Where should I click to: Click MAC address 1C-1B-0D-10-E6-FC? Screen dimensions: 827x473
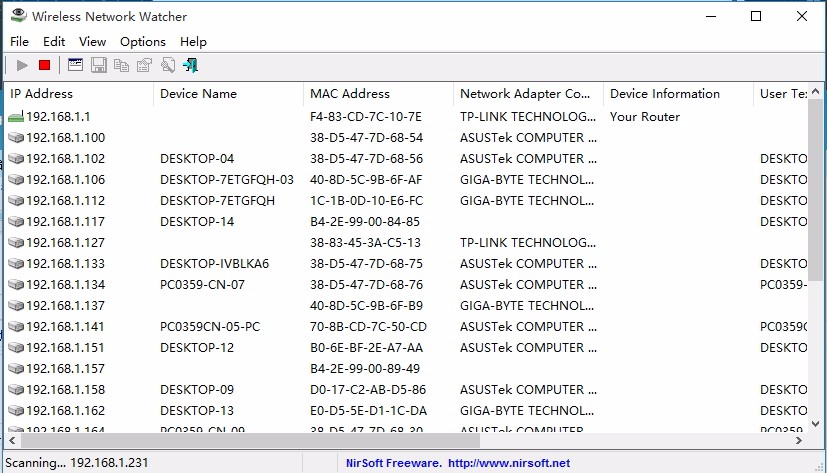point(366,201)
